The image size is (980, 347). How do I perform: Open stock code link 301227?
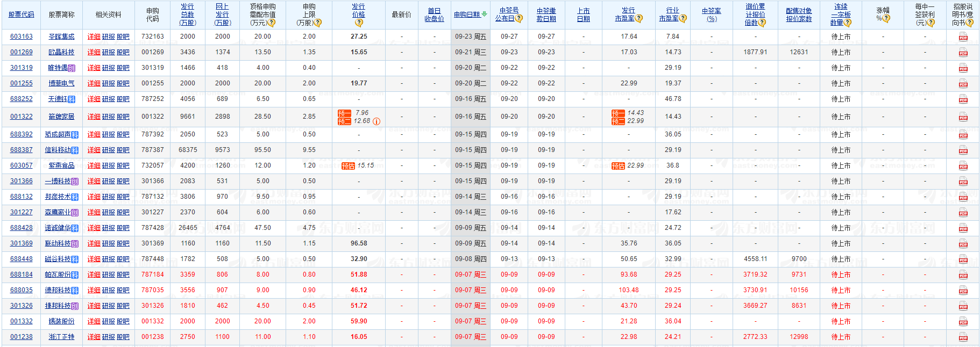click(x=22, y=212)
